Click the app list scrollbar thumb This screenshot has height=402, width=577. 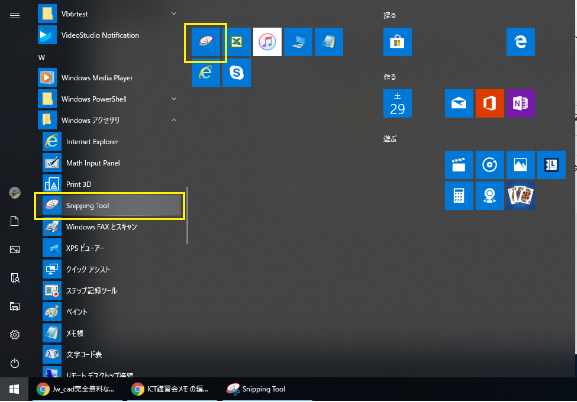tap(187, 215)
